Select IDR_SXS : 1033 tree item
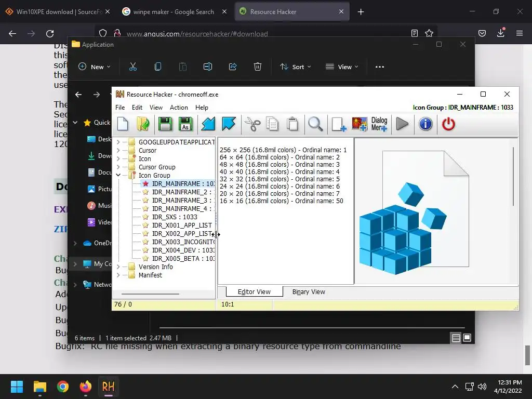Image resolution: width=532 pixels, height=399 pixels. point(170,217)
